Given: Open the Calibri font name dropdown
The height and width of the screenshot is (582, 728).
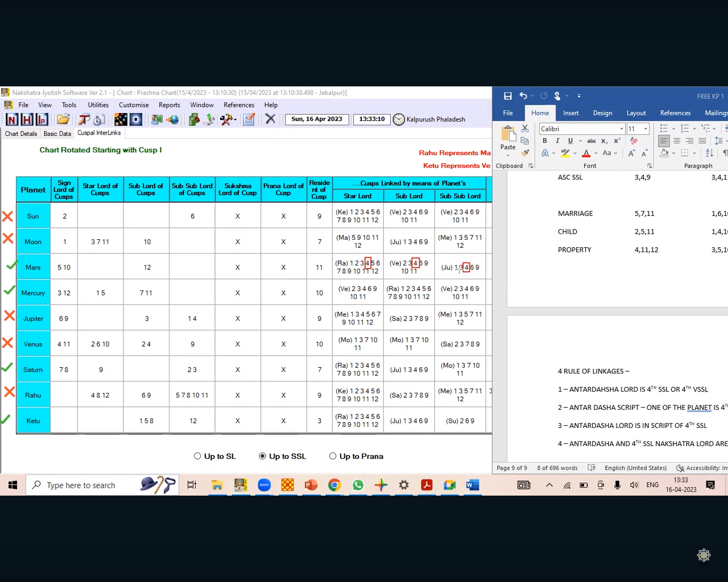Looking at the screenshot, I should point(621,129).
